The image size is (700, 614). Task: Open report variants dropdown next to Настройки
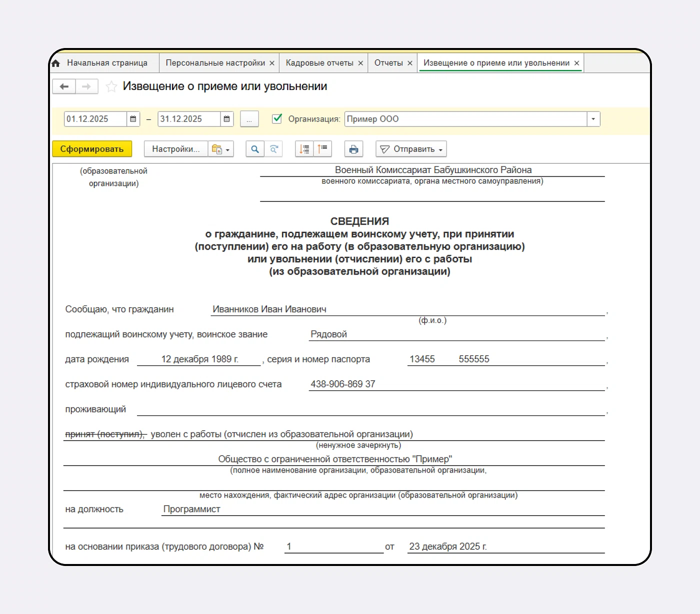[x=220, y=149]
